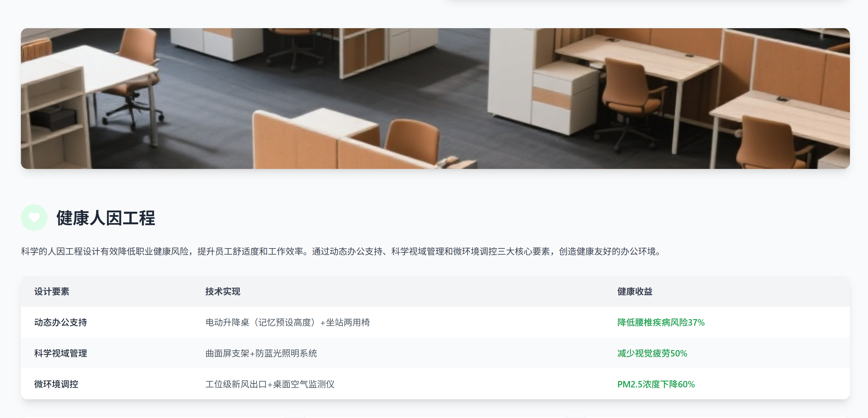The width and height of the screenshot is (868, 418).
Task: Click the 技术实现 column header
Action: coord(223,292)
